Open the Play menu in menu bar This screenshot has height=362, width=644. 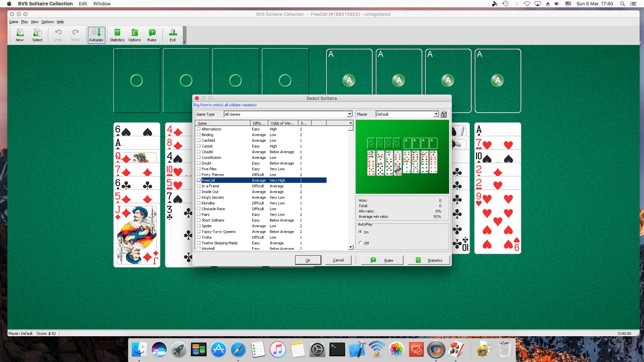[23, 22]
